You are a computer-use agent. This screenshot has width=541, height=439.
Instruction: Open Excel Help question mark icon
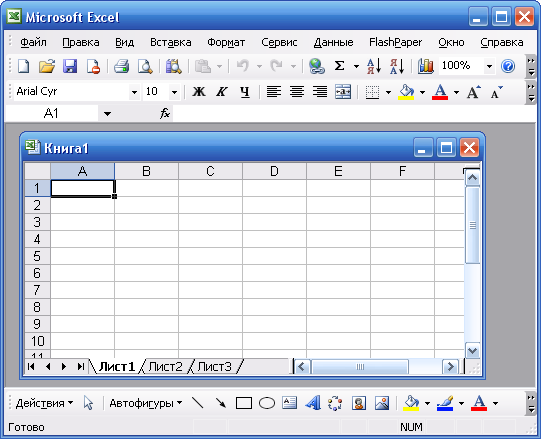pos(508,66)
